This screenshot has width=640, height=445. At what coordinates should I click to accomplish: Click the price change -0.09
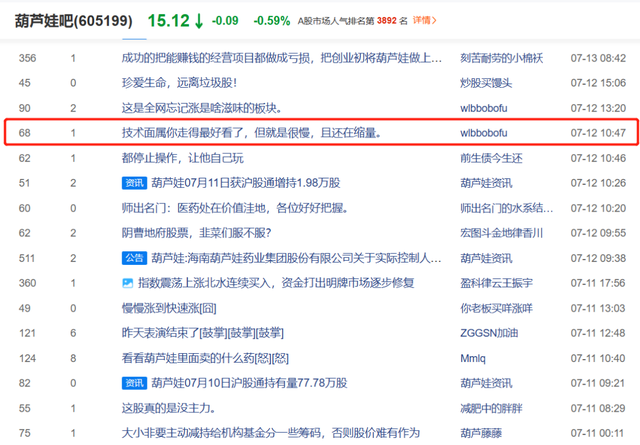click(x=225, y=20)
